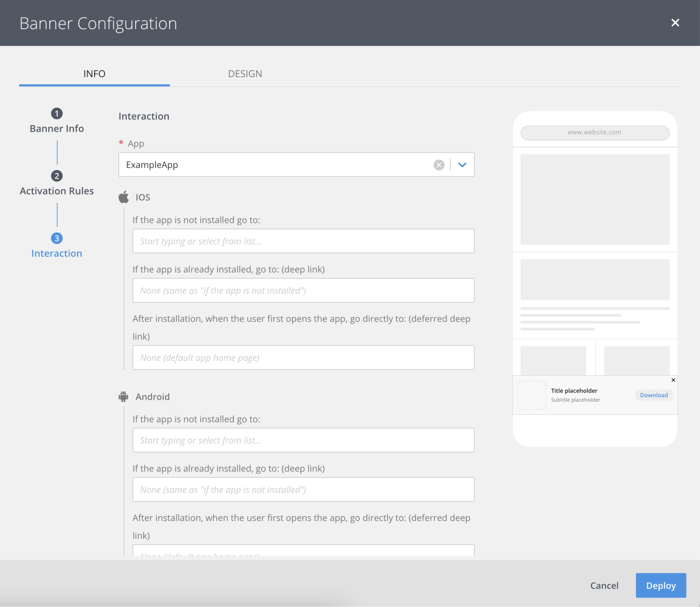Expand the App dropdown chevron

(x=462, y=165)
